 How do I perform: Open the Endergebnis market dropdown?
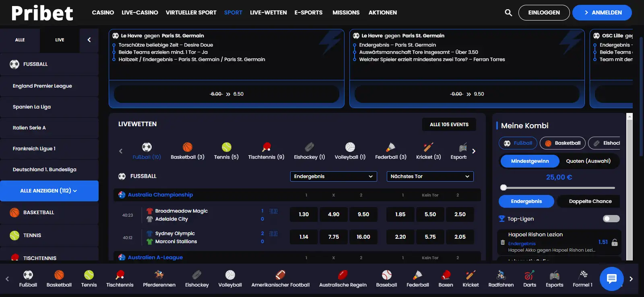(x=334, y=176)
